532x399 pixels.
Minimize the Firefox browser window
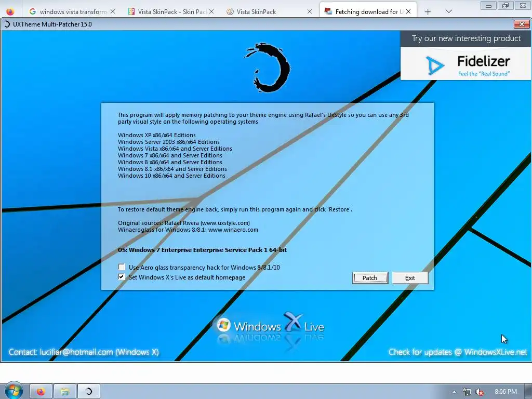pos(489,5)
